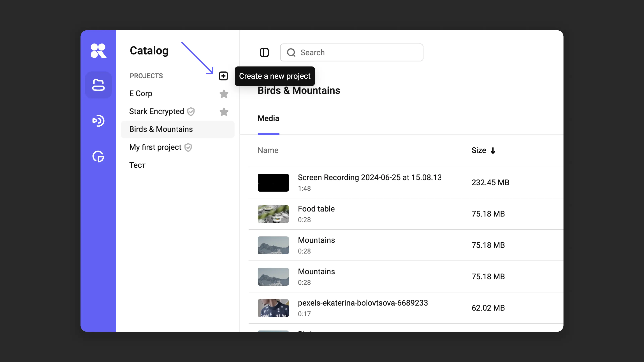Viewport: 644px width, 362px height.
Task: Switch to the Media tab
Action: (x=269, y=118)
